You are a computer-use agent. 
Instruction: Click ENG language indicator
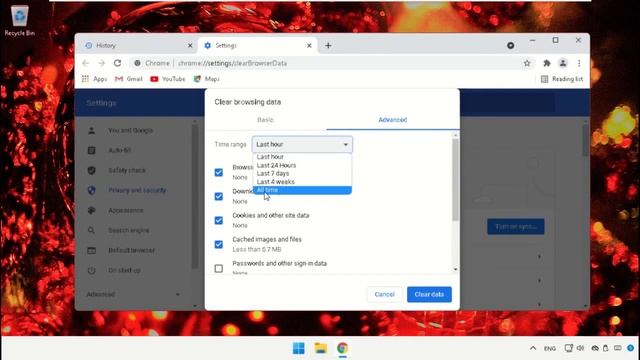[x=550, y=349]
